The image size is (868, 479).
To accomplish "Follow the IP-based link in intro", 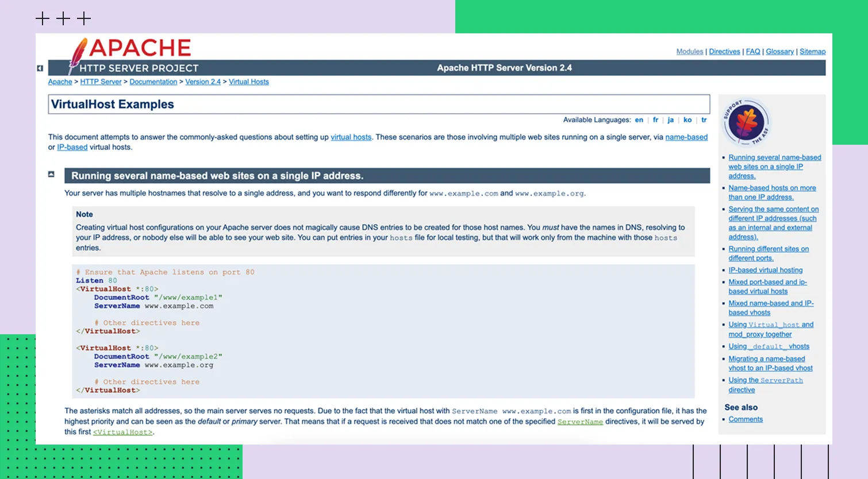I will (72, 148).
